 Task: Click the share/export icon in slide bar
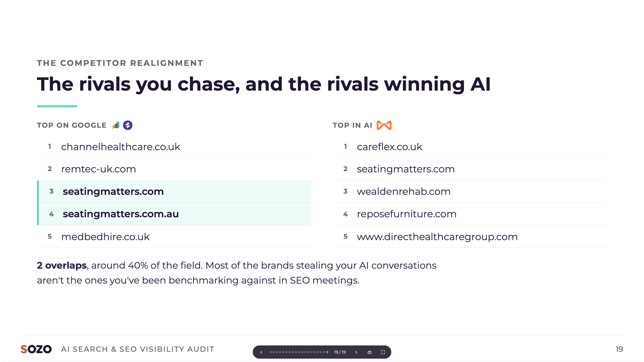coord(369,352)
